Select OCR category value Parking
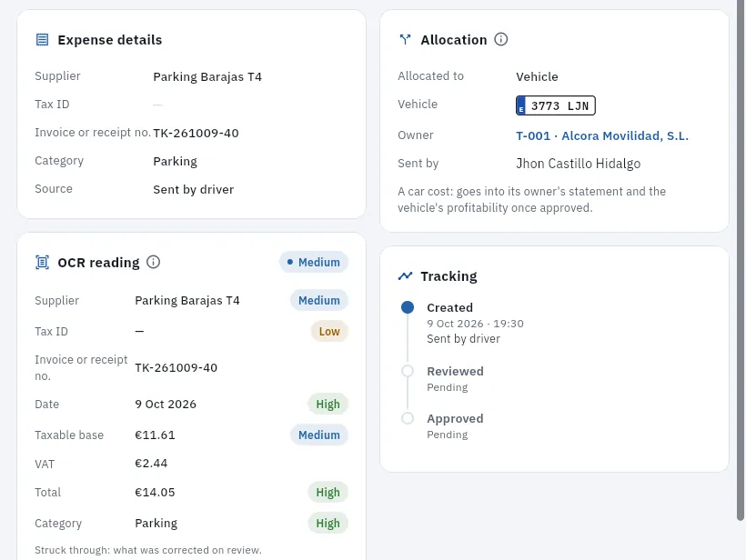The image size is (746, 560). [x=156, y=524]
